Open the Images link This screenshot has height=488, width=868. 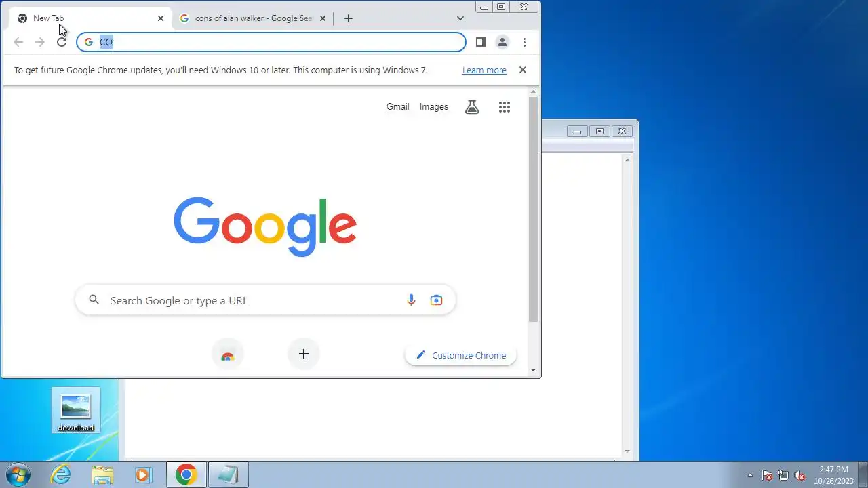tap(434, 106)
